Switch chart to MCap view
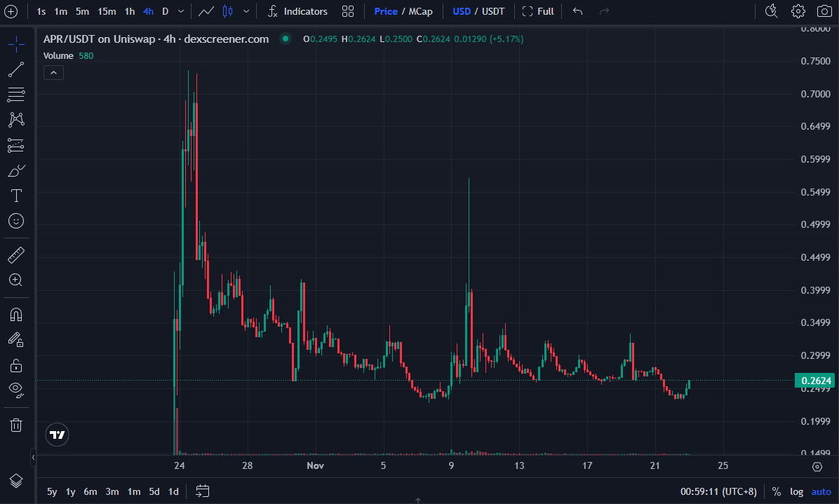The image size is (839, 504). [419, 11]
